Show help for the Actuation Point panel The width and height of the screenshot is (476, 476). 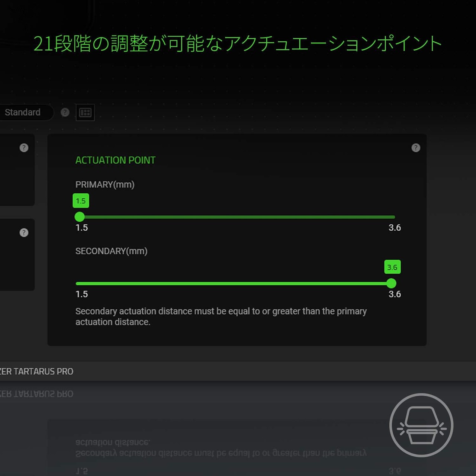coord(416,148)
